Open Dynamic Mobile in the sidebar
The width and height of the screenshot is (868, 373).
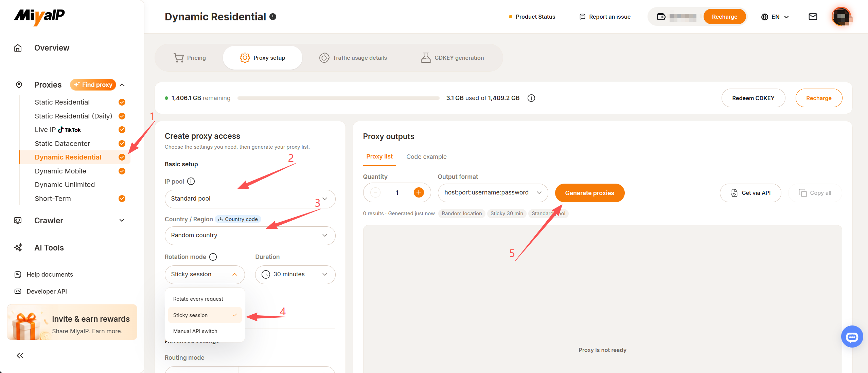point(60,171)
